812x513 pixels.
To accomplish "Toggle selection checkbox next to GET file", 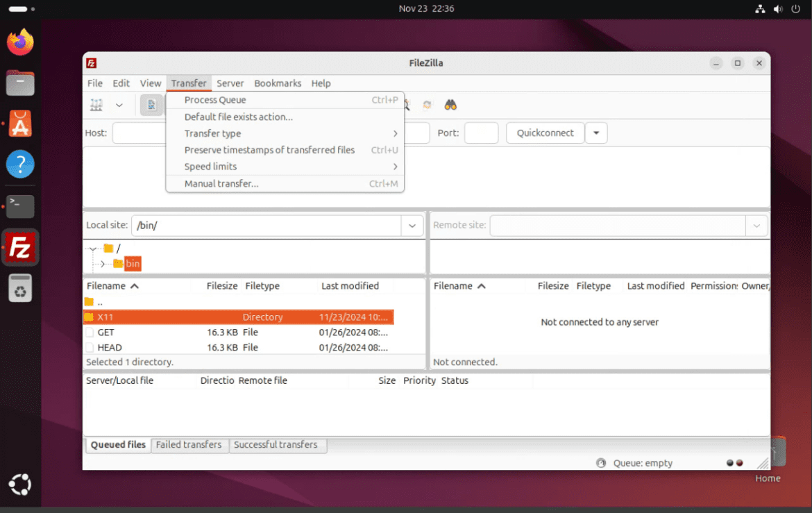I will pos(89,332).
